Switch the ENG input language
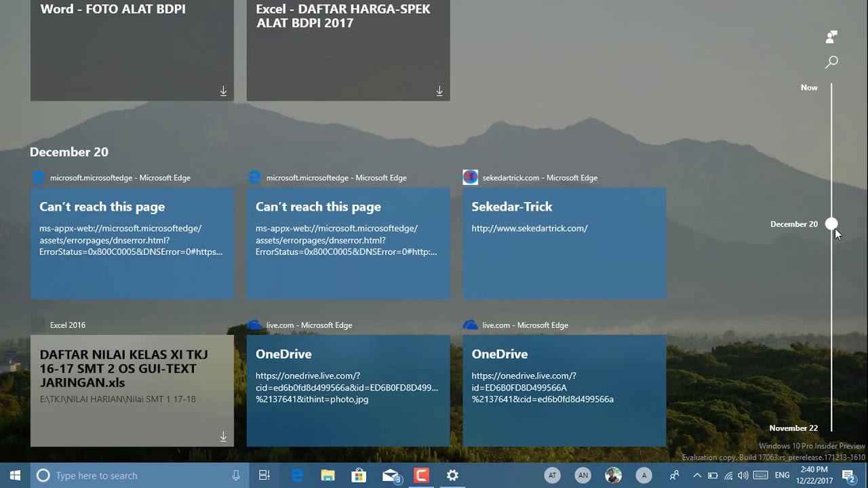Screen dimensions: 868x488 click(782, 476)
